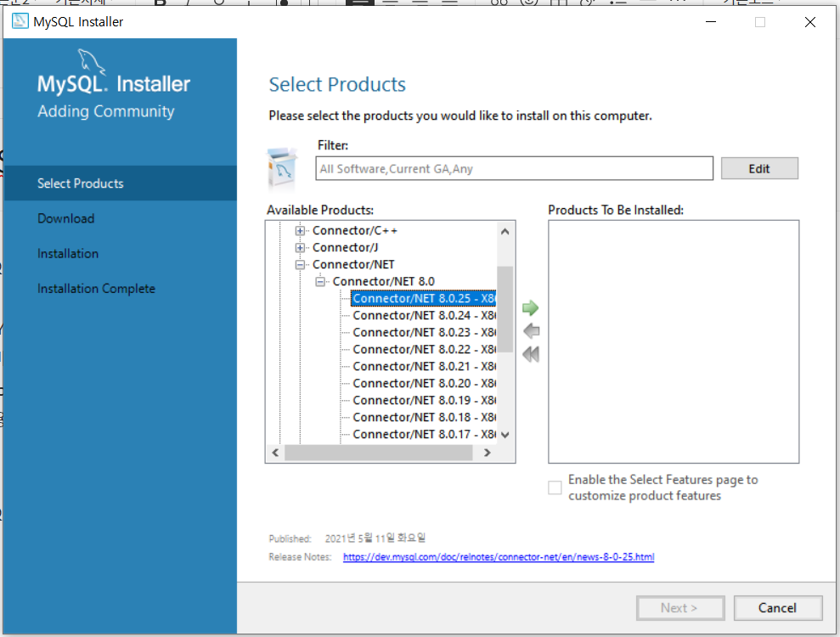Click the MySQL dolphin logo
840x637 pixels.
click(92, 63)
